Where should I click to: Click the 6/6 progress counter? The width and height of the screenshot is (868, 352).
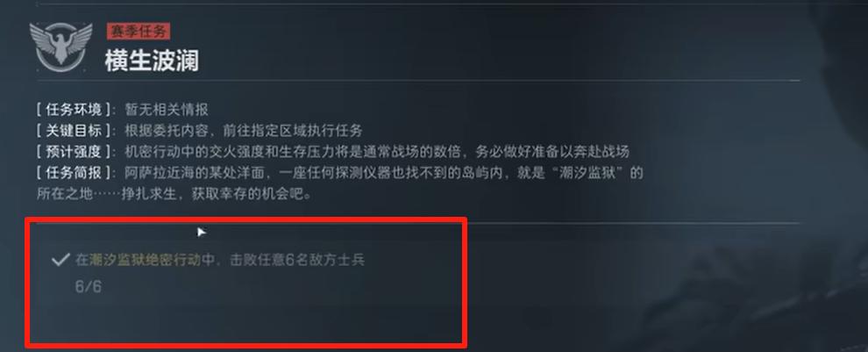click(x=89, y=287)
